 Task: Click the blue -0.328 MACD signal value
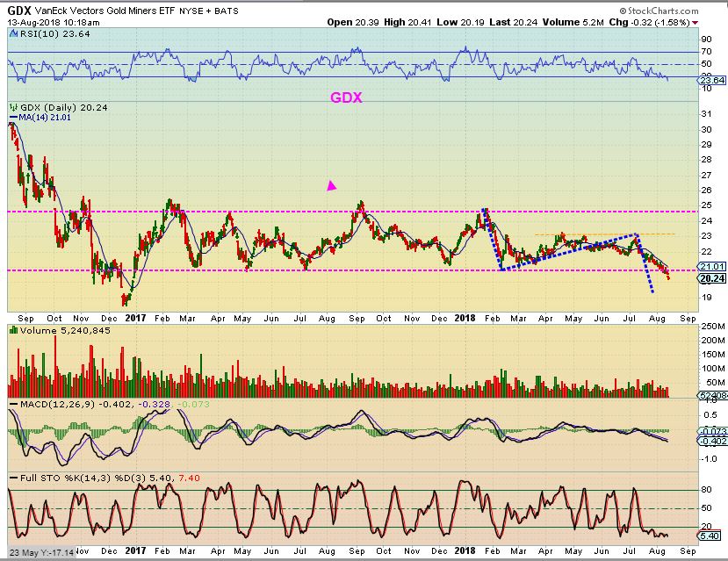point(155,404)
